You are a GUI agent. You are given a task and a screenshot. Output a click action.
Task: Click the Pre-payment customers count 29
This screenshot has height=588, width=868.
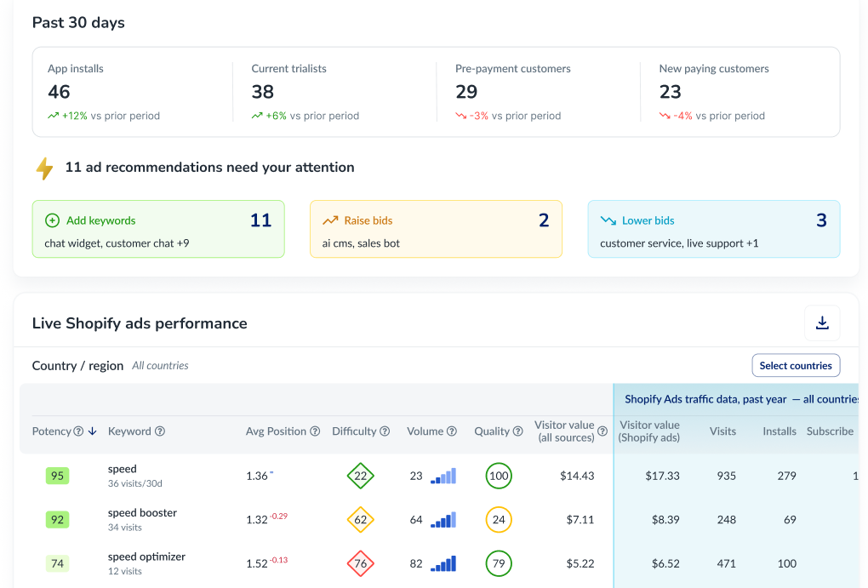[x=466, y=91]
